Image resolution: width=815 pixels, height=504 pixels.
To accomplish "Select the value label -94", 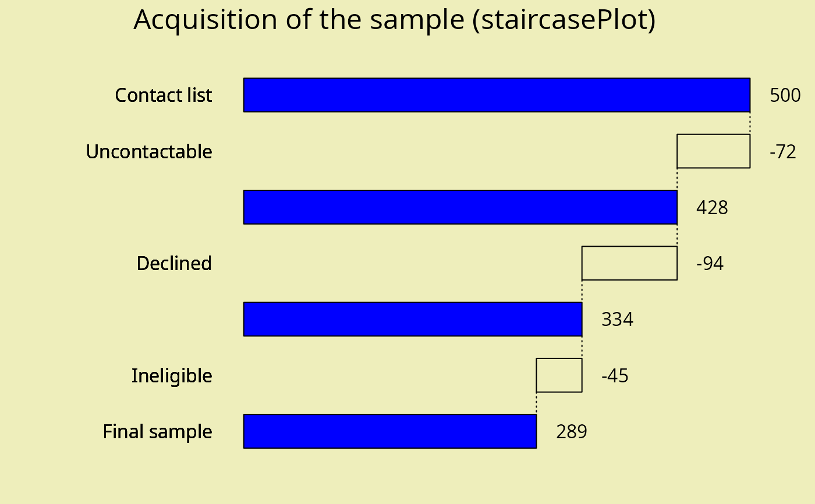I will coord(710,264).
